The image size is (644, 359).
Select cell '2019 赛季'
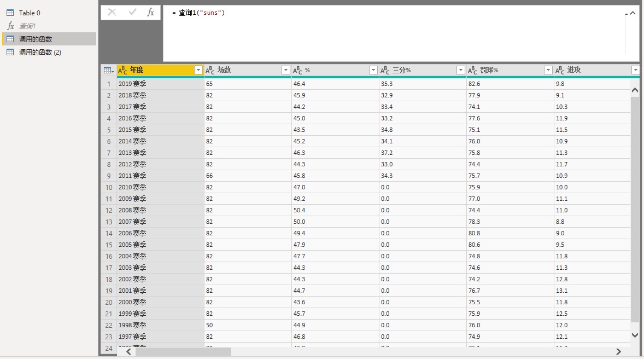[x=160, y=84]
